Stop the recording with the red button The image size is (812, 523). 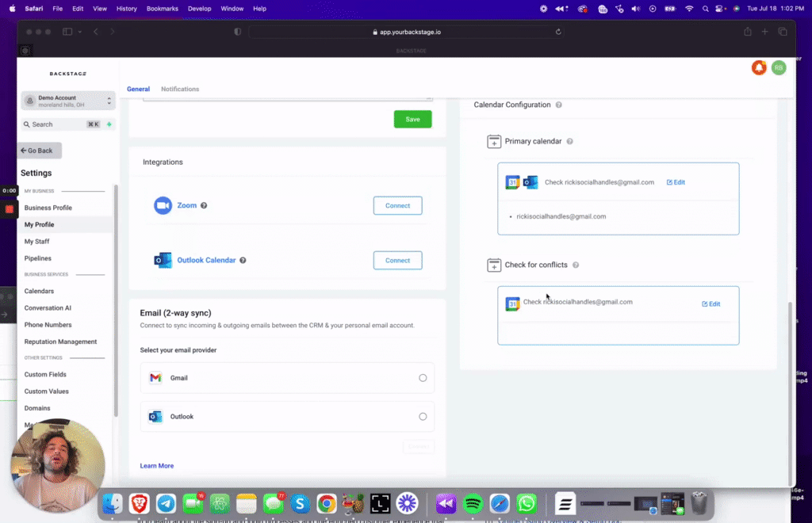10,209
